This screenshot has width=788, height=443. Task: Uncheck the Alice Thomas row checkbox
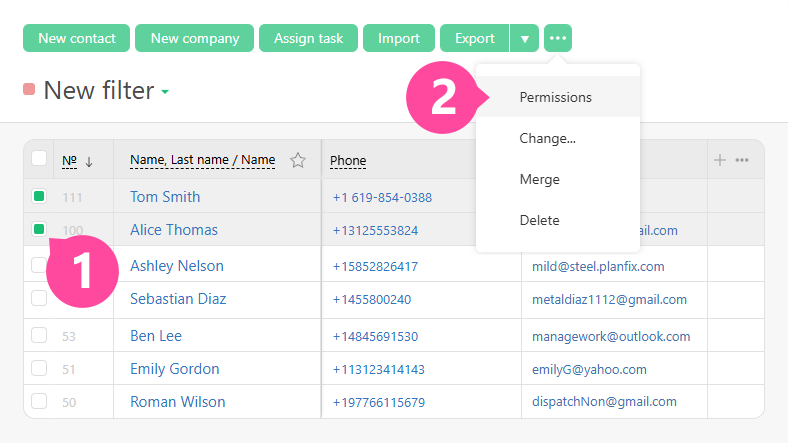pyautogui.click(x=39, y=229)
